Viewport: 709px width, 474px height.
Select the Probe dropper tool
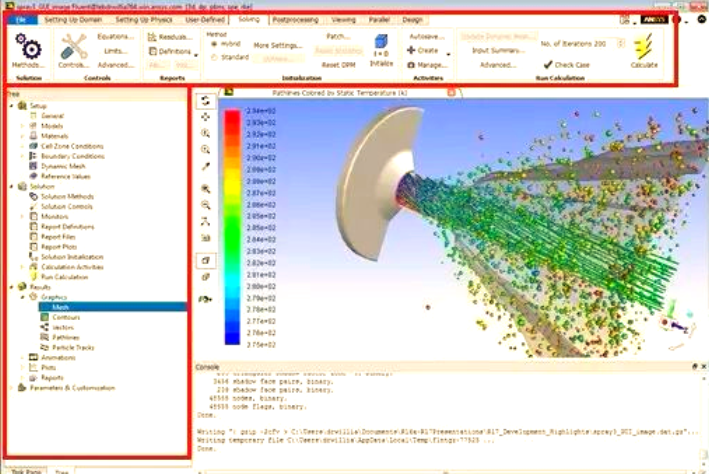(206, 166)
